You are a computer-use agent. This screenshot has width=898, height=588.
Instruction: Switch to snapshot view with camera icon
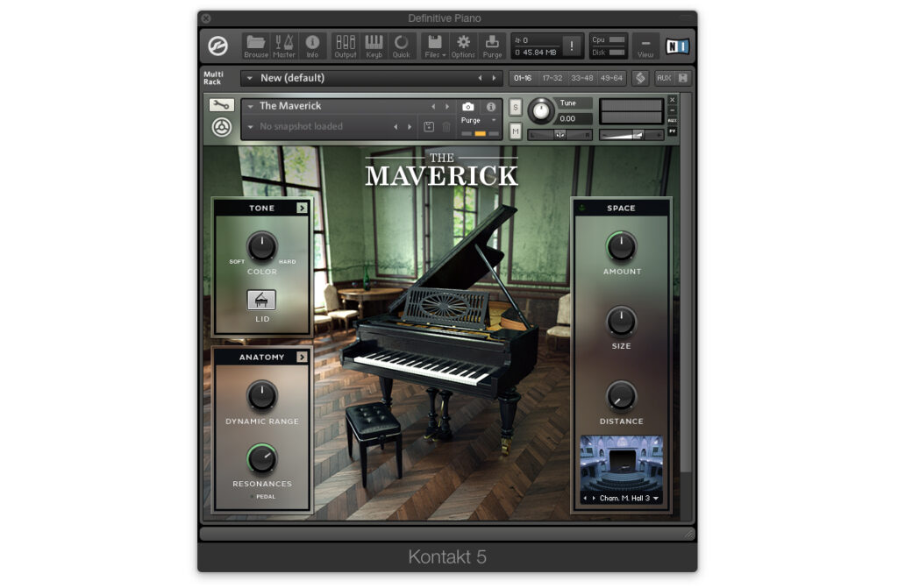click(x=468, y=107)
